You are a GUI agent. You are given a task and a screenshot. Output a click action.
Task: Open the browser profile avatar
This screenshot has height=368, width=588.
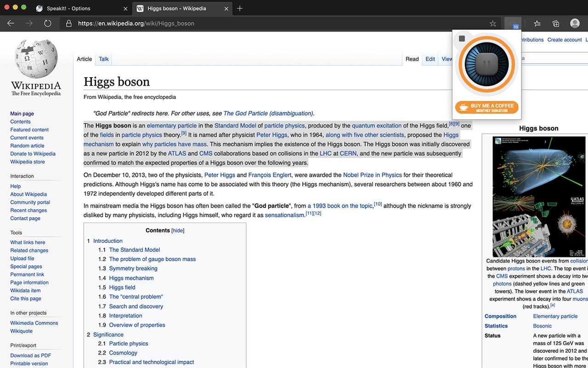(575, 23)
